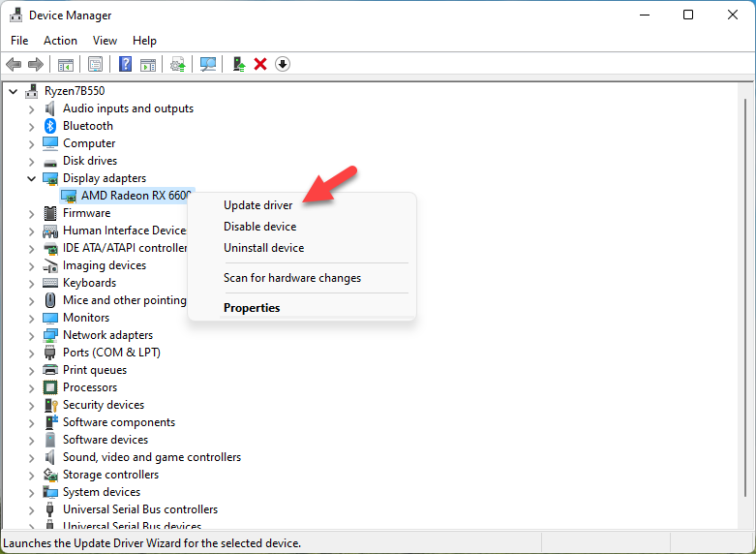
Task: Maximize the Device Manager window
Action: [688, 15]
